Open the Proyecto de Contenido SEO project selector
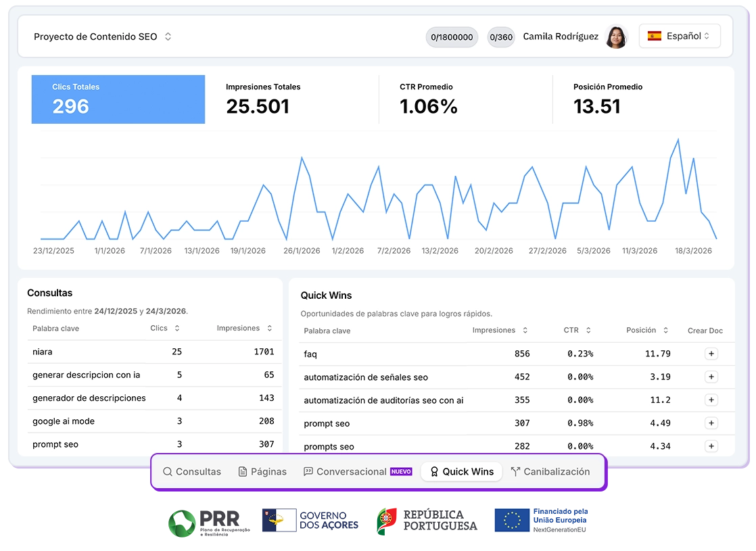Viewport: 756px width, 551px height. [103, 37]
